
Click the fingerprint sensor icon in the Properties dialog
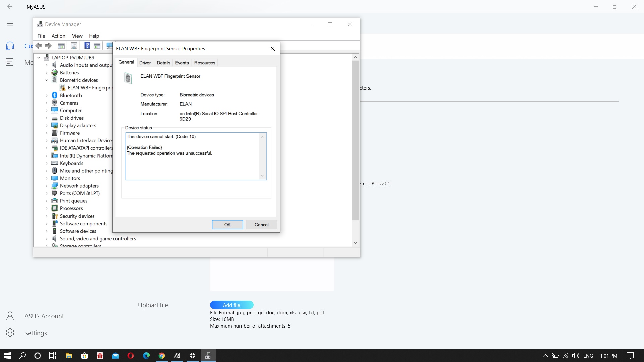128,78
